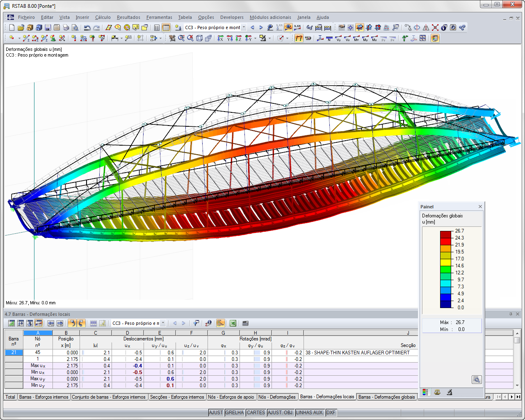View model in Z direction
The width and height of the screenshot is (525, 420).
click(239, 38)
